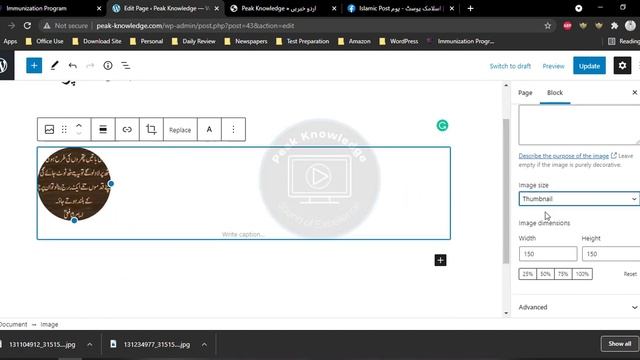The width and height of the screenshot is (640, 360).
Task: Switch to Immunization Program browser tab
Action: click(51, 8)
